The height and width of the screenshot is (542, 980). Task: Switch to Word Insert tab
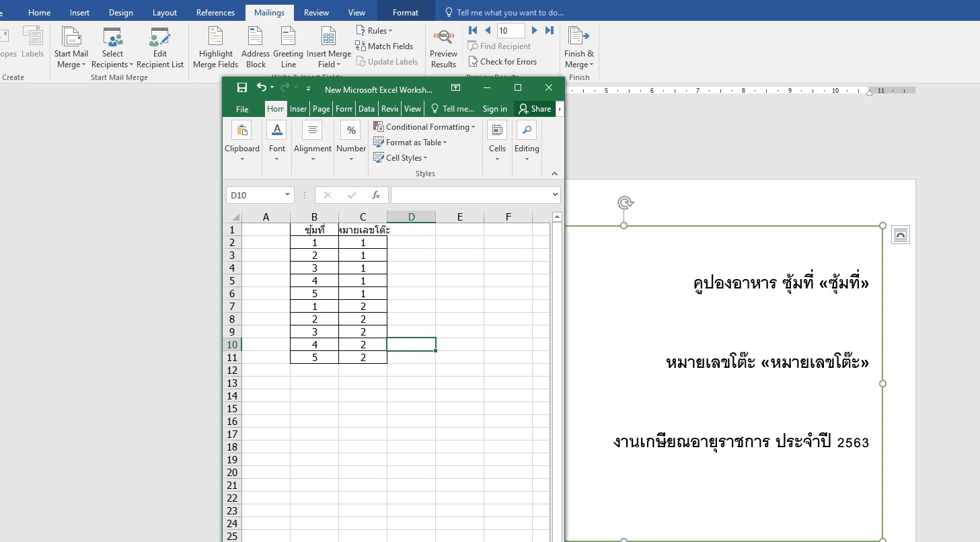point(79,12)
